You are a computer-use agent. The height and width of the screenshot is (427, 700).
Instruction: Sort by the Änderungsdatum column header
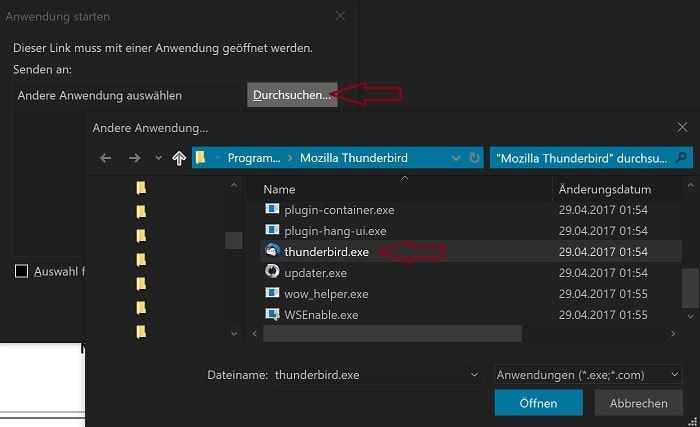(x=604, y=189)
